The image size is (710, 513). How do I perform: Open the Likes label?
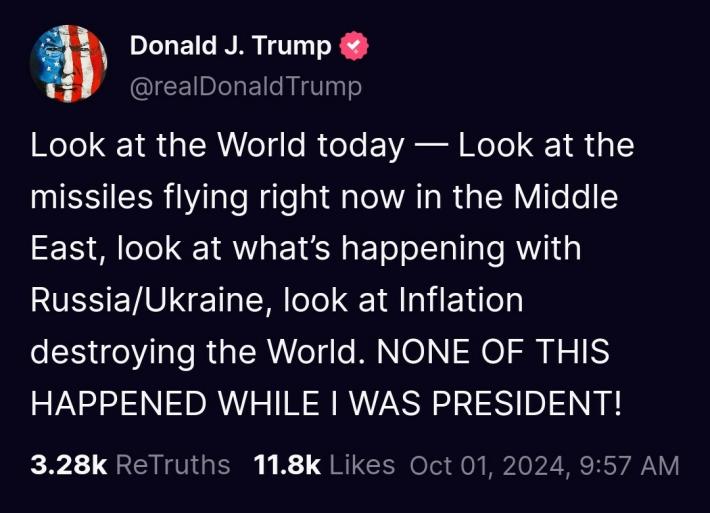[x=361, y=465]
